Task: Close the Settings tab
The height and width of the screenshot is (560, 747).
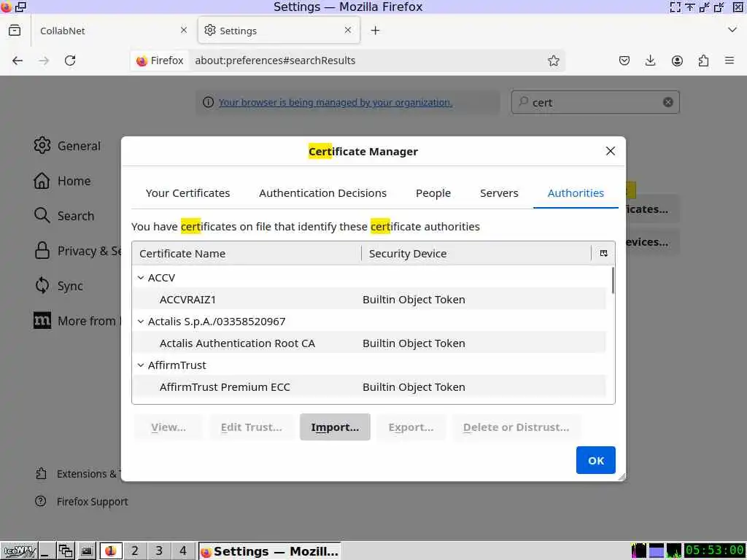Action: [348, 30]
